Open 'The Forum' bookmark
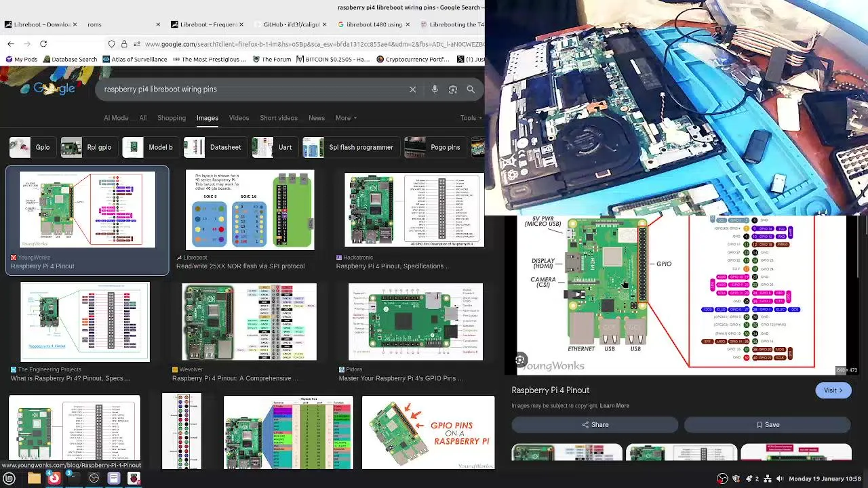Image resolution: width=868 pixels, height=488 pixels. (272, 59)
